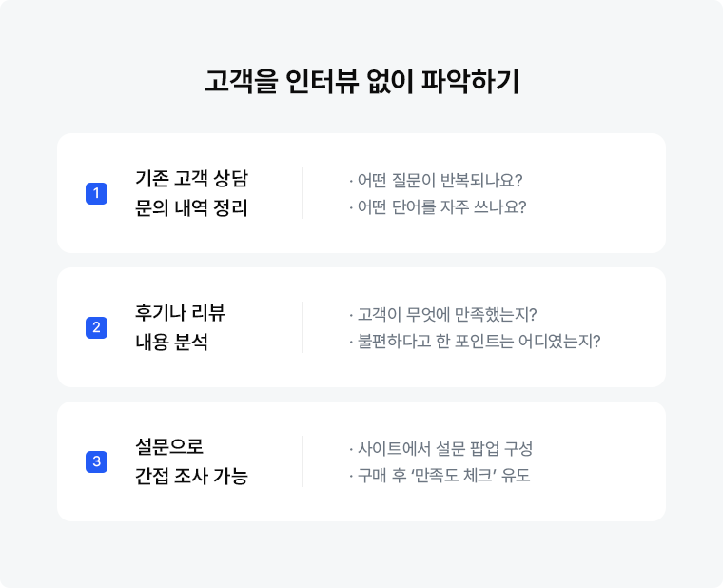Click the blue number 3 badge

pos(96,461)
